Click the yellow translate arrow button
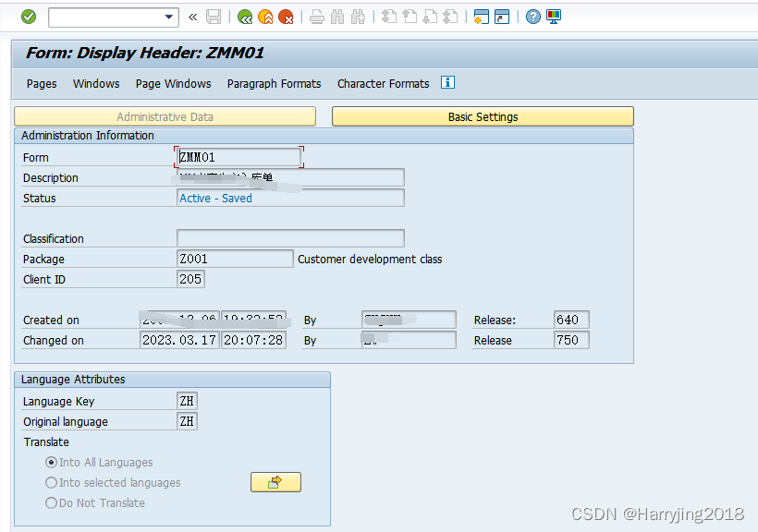The image size is (758, 532). tap(275, 482)
